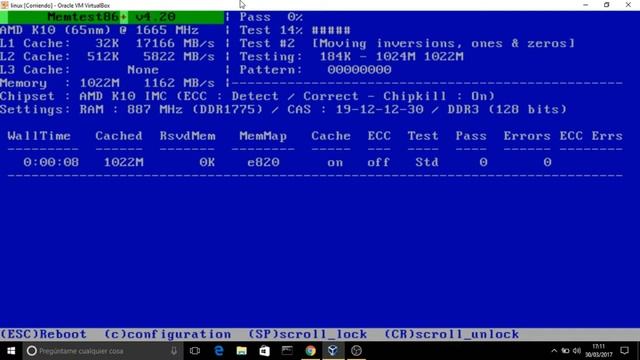Click the (c)configuration hint
The width and height of the screenshot is (640, 360).
coord(167,334)
